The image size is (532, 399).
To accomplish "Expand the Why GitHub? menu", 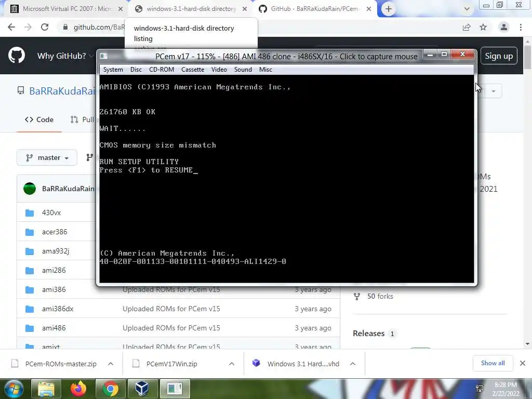I will click(65, 56).
